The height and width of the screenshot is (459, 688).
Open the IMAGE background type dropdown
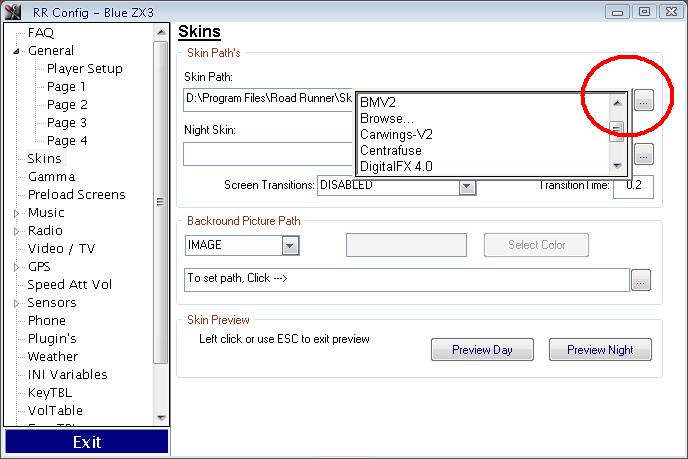tap(289, 245)
